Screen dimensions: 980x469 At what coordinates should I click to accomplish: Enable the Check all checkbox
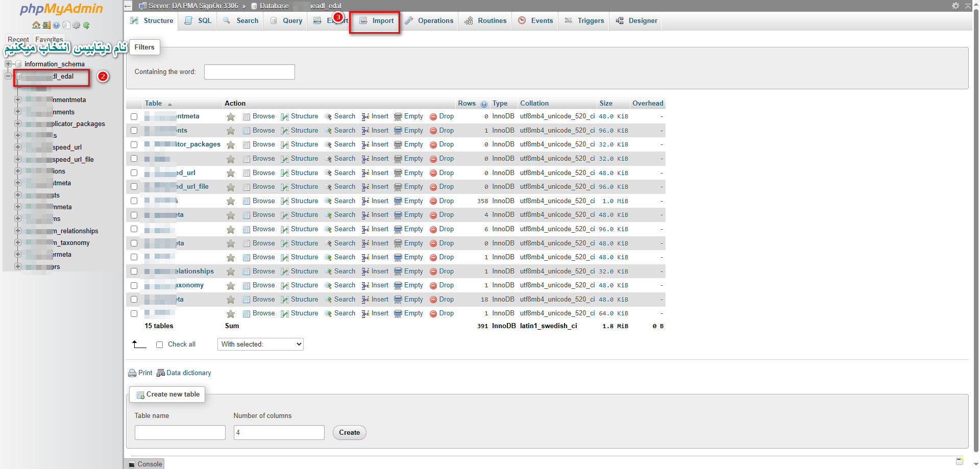[x=159, y=344]
